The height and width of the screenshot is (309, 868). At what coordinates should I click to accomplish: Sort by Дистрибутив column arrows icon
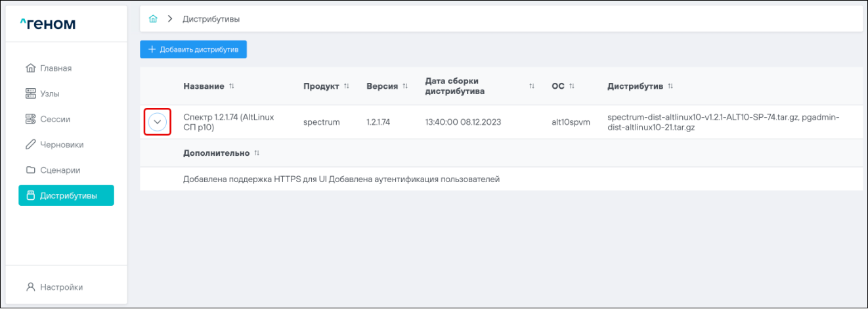pos(670,87)
